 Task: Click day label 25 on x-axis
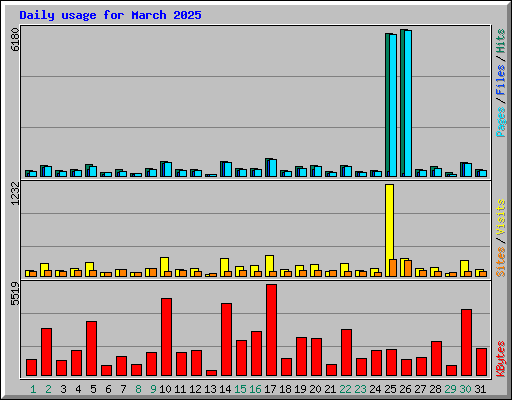390,389
